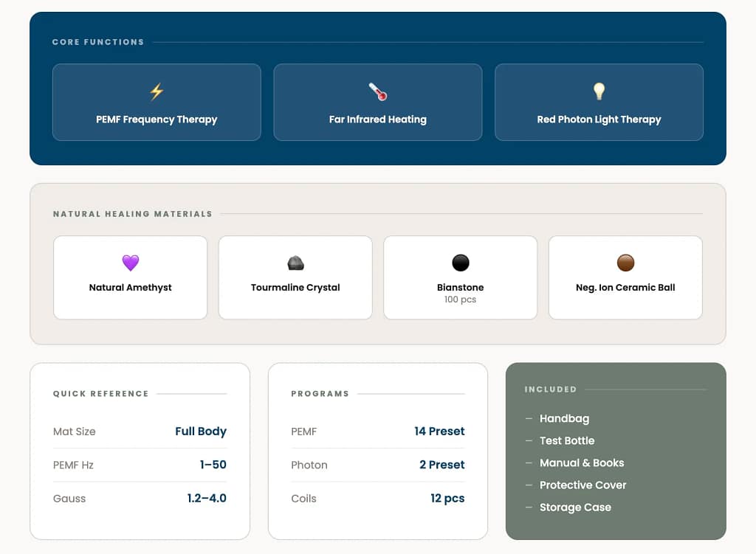Click Storage Case in the Included list

point(575,508)
